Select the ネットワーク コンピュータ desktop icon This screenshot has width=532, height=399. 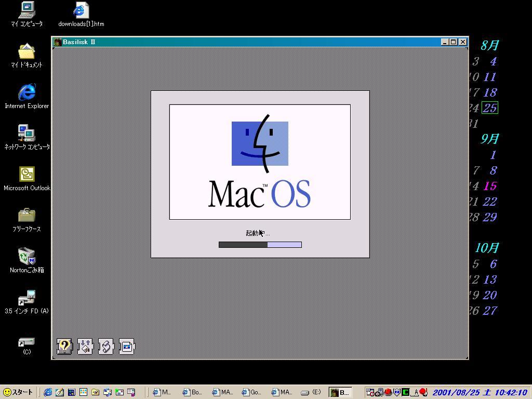point(27,138)
